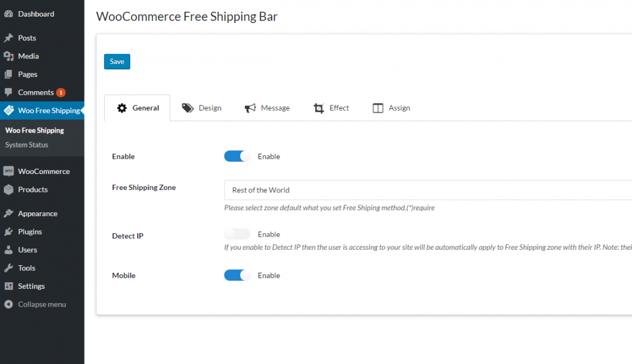Image resolution: width=632 pixels, height=364 pixels.
Task: Select the gear icon on the General tab
Action: tap(121, 108)
